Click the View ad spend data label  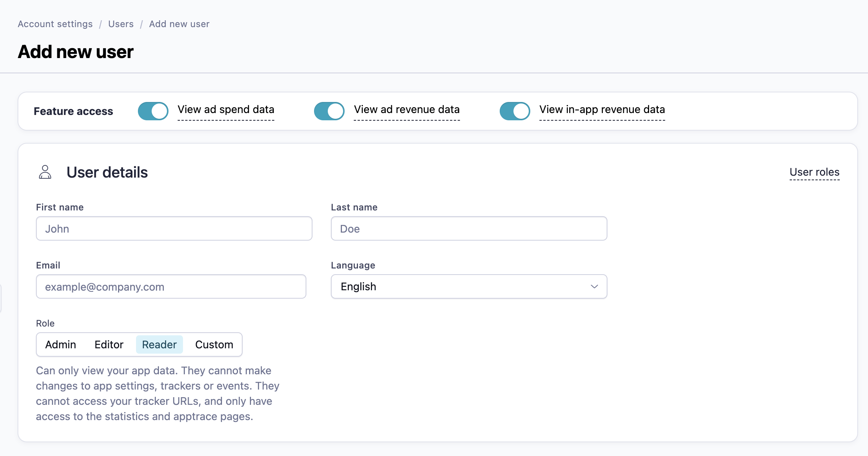pos(226,110)
